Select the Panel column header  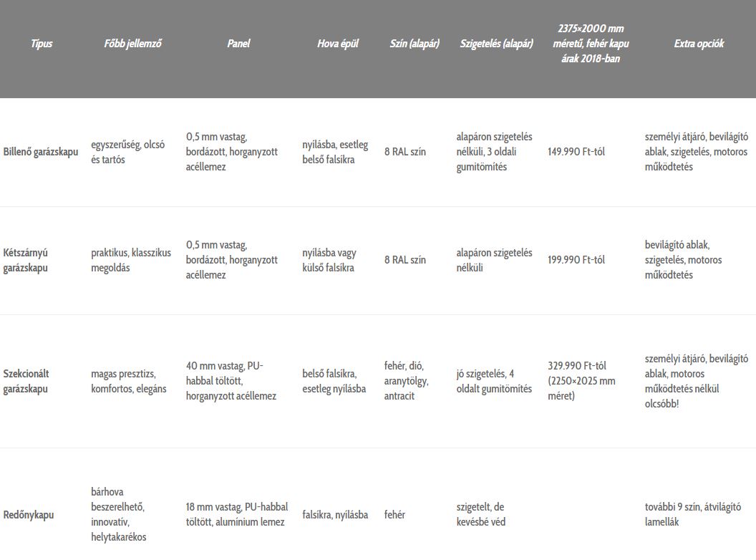coord(238,44)
